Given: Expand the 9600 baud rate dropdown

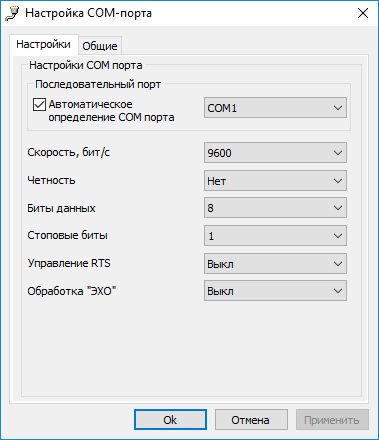Looking at the screenshot, I should tap(275, 153).
